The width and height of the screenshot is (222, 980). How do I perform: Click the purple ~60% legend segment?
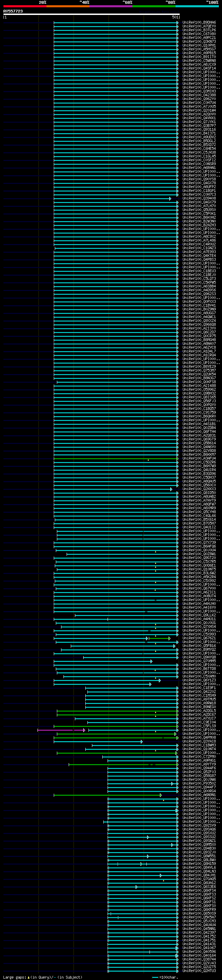click(111, 6)
